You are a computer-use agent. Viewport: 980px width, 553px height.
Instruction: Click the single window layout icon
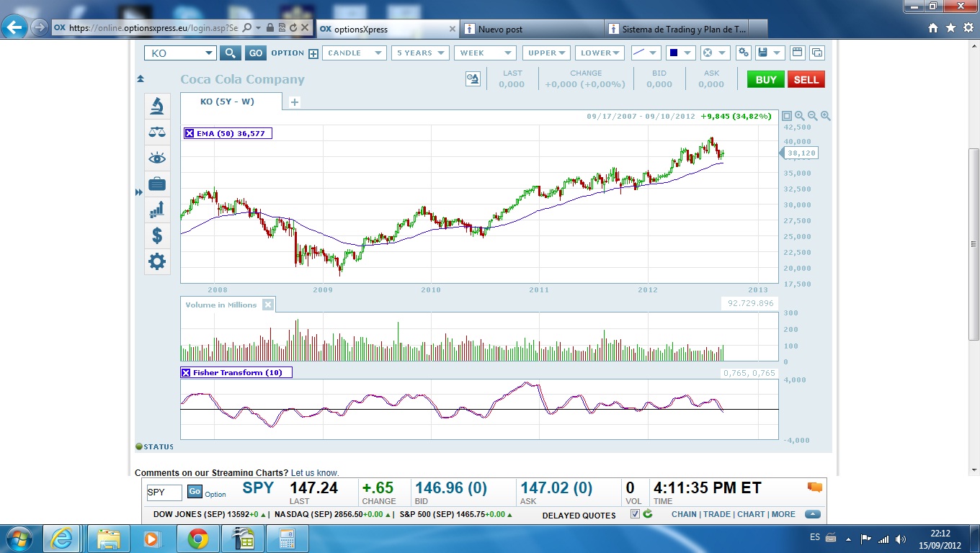coord(797,53)
